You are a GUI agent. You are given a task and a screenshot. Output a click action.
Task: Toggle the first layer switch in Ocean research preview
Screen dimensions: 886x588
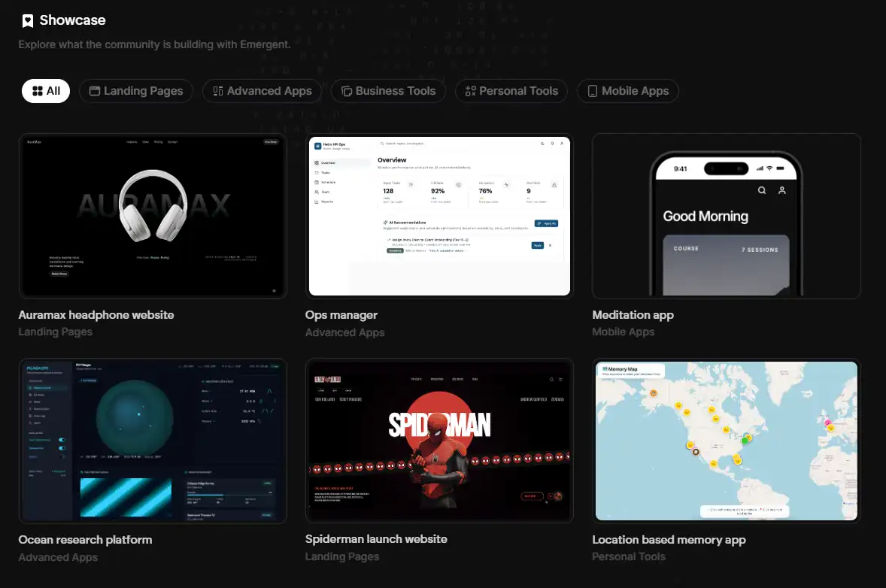pos(62,439)
